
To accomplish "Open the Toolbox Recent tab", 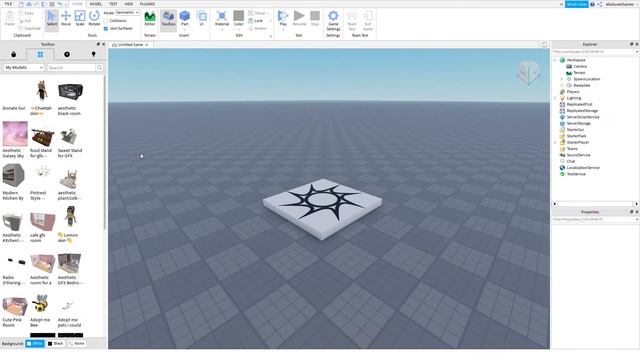I will (67, 54).
